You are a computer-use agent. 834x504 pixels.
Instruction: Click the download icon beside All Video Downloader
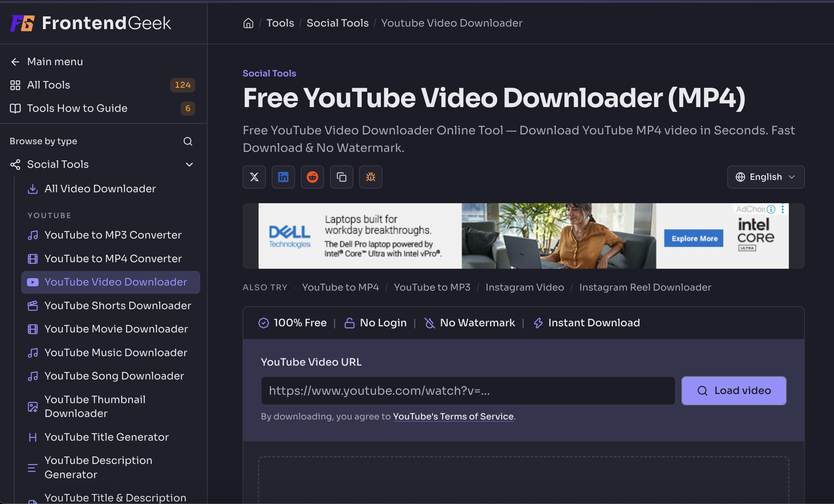pyautogui.click(x=33, y=189)
